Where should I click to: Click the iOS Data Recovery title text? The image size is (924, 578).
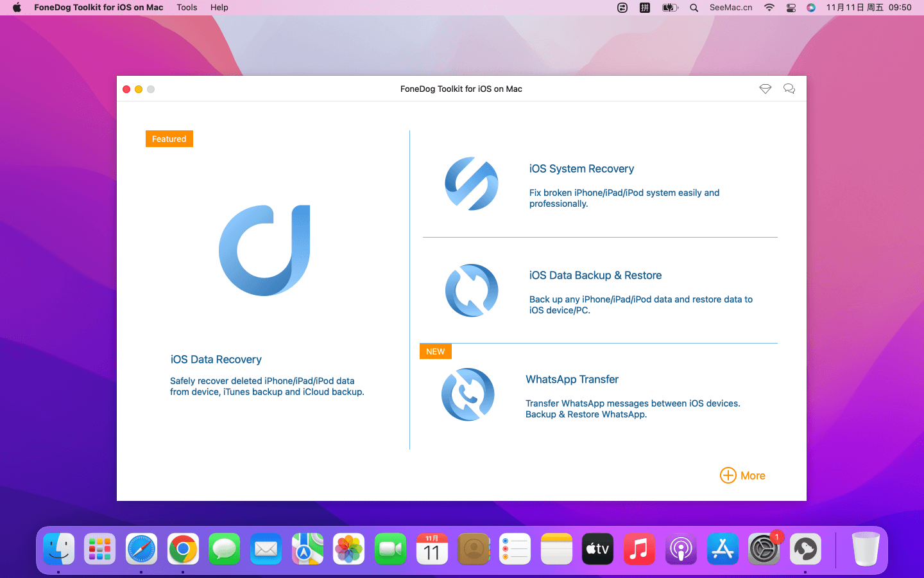tap(216, 360)
